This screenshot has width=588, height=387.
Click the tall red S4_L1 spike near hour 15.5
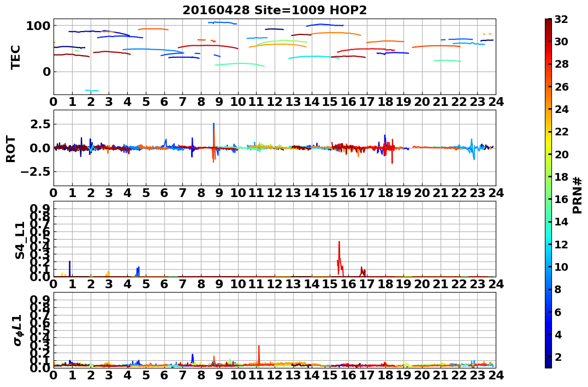click(x=340, y=259)
